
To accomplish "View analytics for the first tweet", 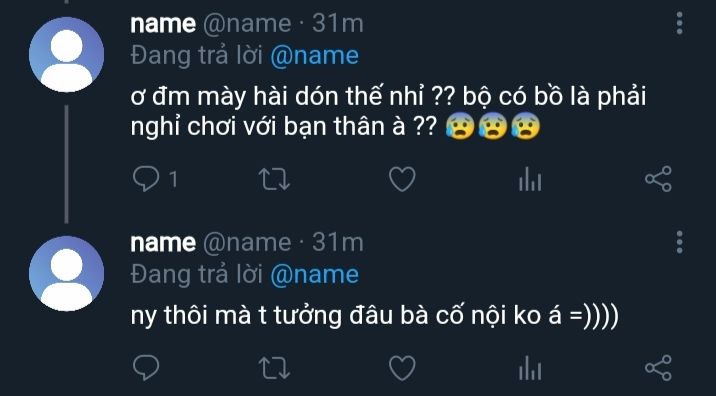I will coord(530,179).
